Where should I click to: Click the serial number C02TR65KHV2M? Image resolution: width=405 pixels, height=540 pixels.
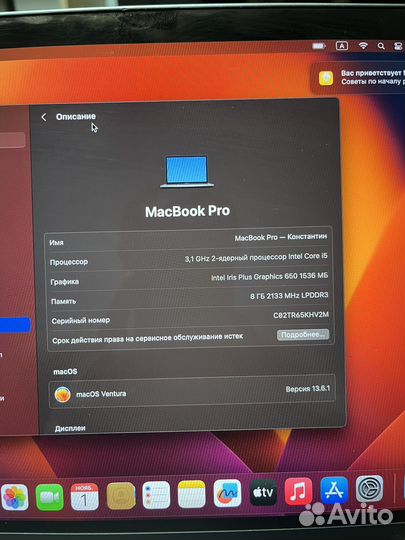click(x=301, y=315)
